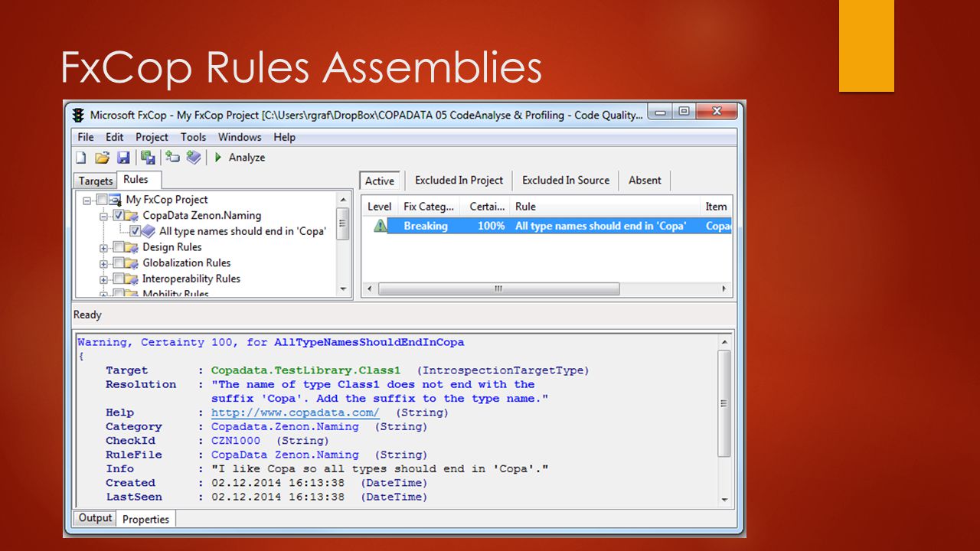This screenshot has height=551, width=980.
Task: Switch to the Output tab
Action: point(95,518)
